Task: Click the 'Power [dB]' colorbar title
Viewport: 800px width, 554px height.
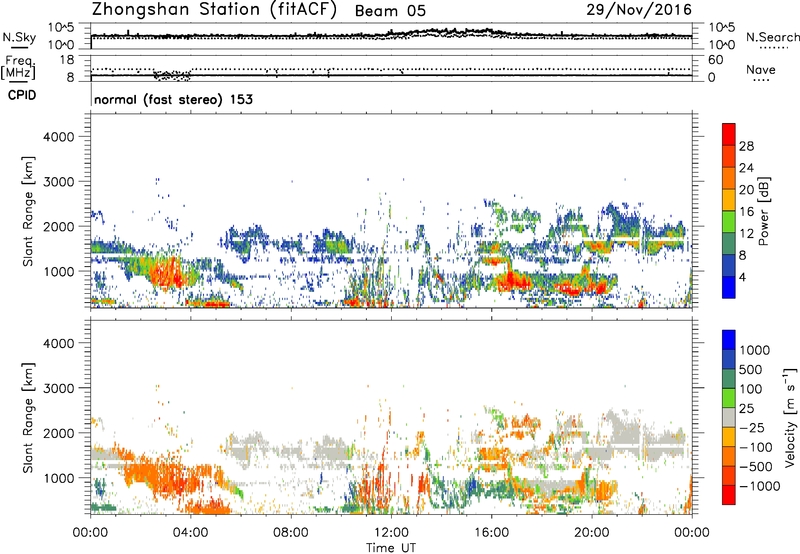Action: point(764,211)
